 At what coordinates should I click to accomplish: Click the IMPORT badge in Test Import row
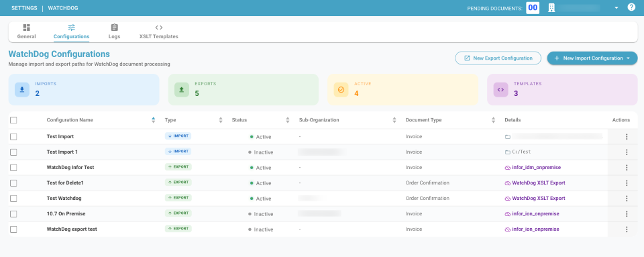pos(178,136)
